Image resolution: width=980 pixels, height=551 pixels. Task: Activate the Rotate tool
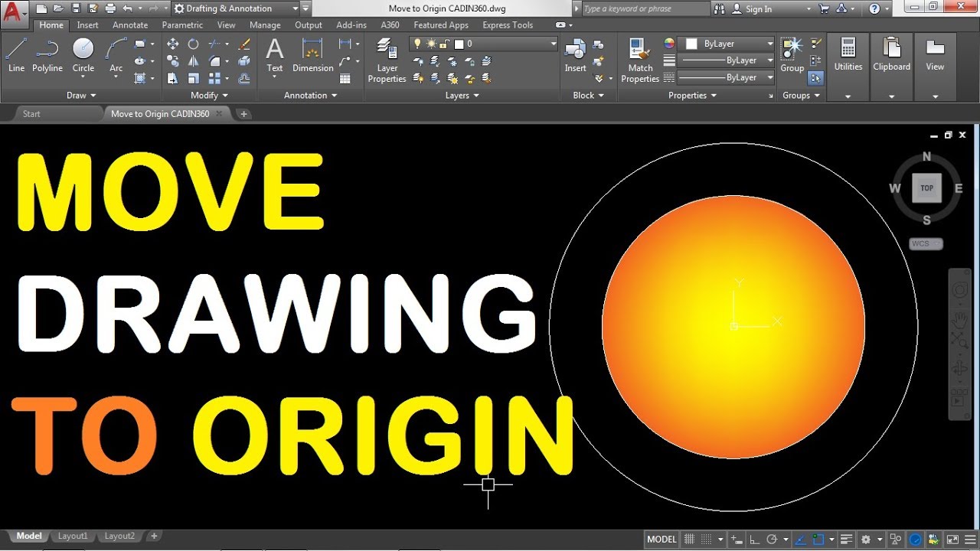(x=194, y=44)
